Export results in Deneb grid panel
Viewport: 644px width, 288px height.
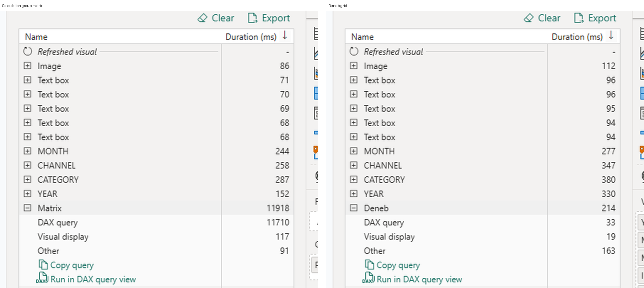[595, 18]
